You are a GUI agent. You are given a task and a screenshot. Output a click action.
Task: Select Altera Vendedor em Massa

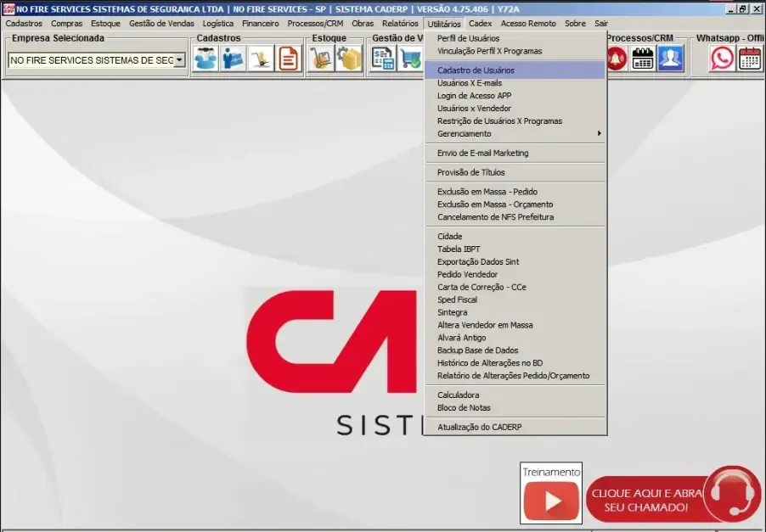[515, 325]
